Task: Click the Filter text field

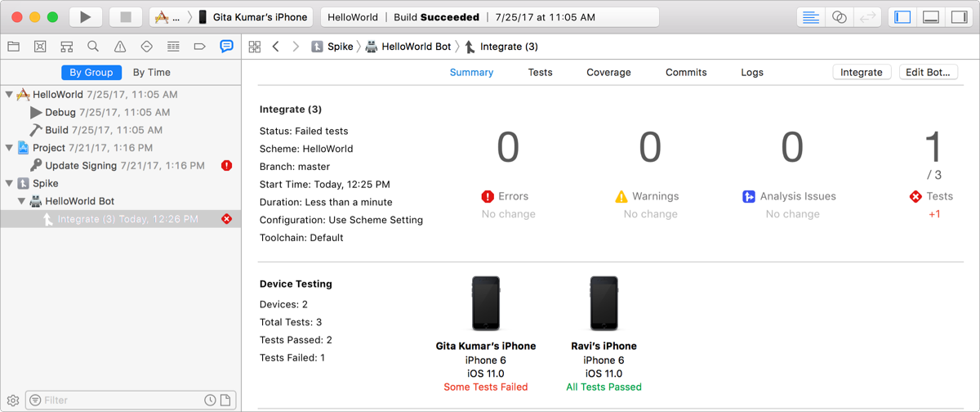Action: click(118, 400)
